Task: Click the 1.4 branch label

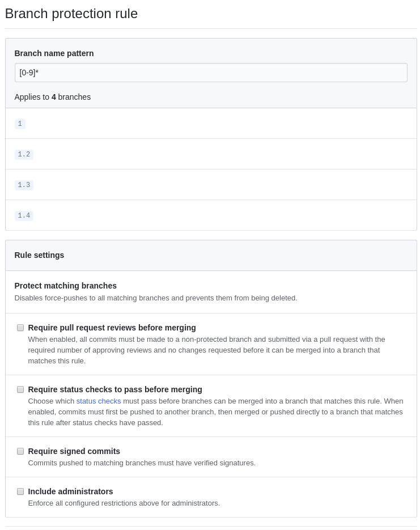Action: coord(24,215)
